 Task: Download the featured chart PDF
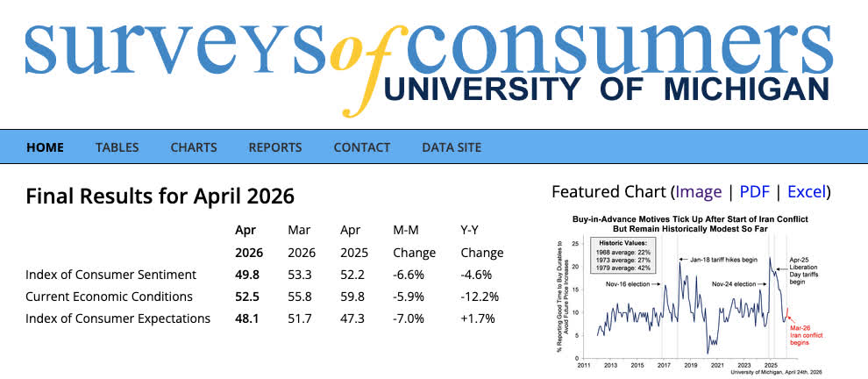coord(754,191)
